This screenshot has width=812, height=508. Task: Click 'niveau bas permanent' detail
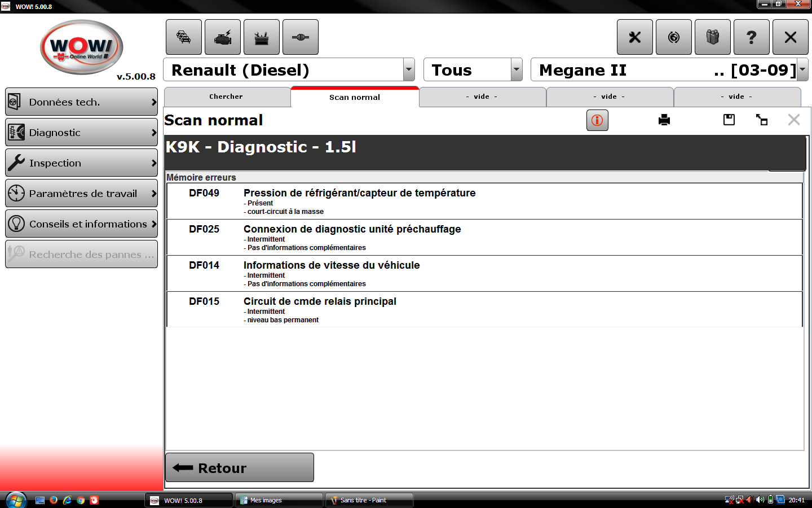pos(283,320)
